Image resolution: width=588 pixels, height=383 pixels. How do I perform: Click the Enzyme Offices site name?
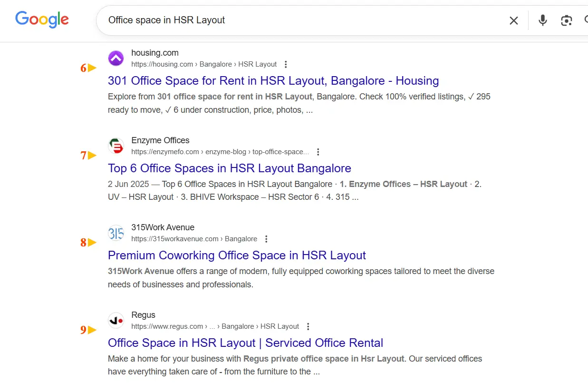coord(160,140)
